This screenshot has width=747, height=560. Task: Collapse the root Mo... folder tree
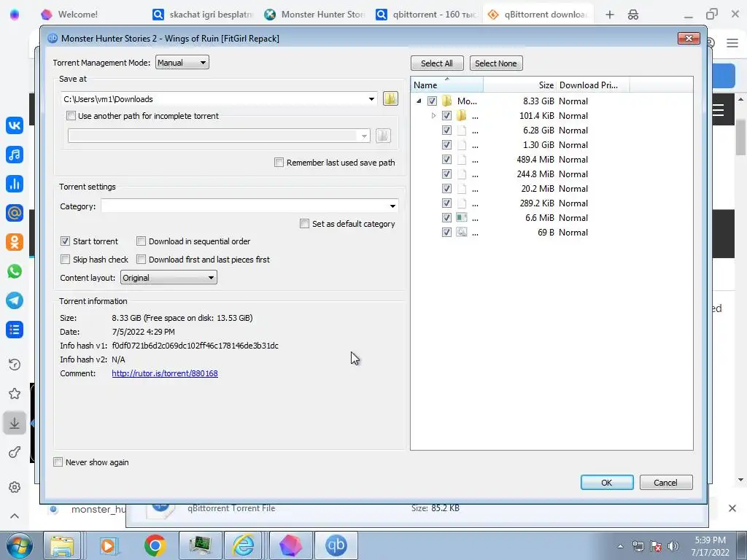[x=419, y=101]
